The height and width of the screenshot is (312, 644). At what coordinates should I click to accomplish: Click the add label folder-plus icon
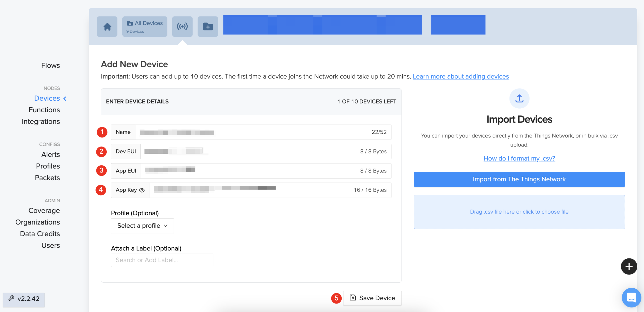point(208,27)
